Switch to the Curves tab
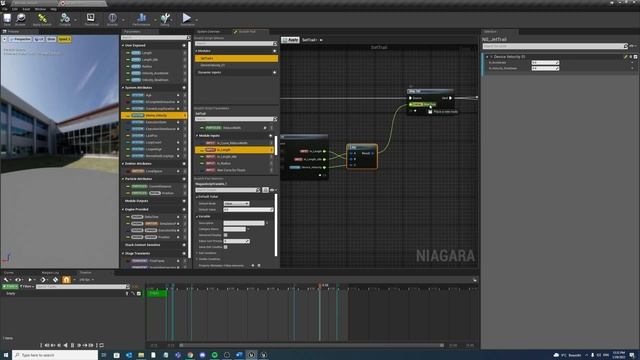The image size is (640, 360). click(x=9, y=273)
